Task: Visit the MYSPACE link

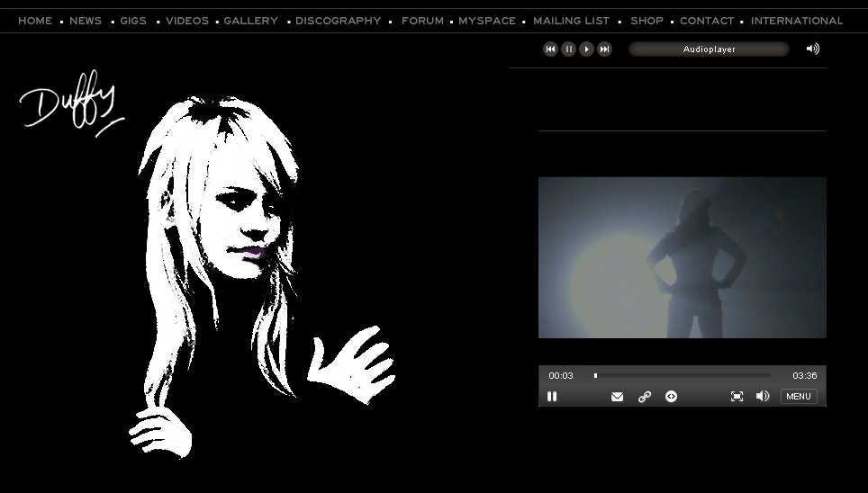Action: point(487,21)
